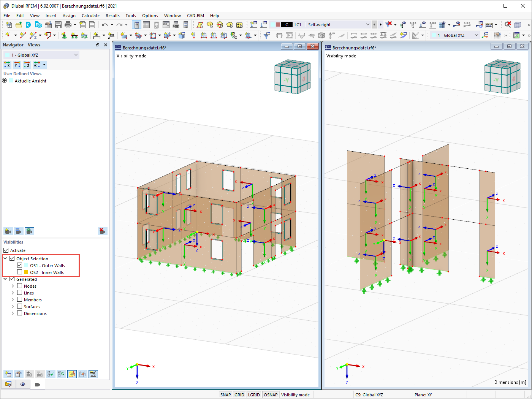This screenshot has width=532, height=399.
Task: Open the Calculate menu
Action: [90, 16]
